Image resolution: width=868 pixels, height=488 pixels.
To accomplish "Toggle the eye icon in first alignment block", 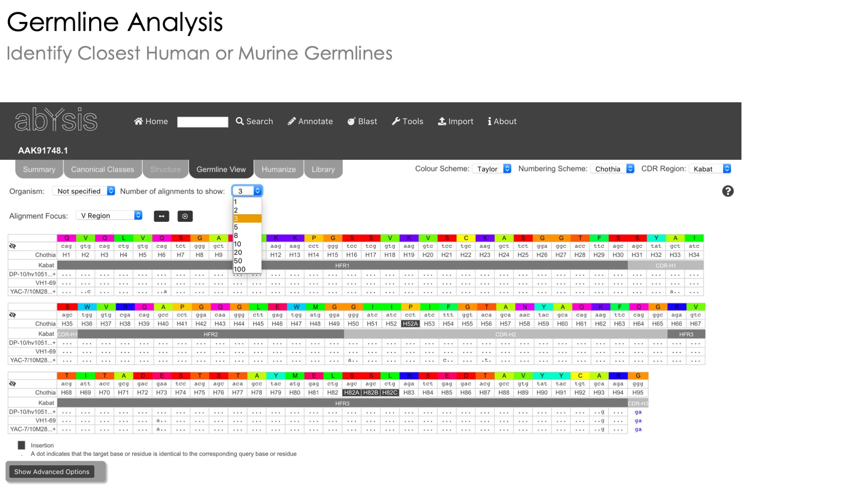I will (x=13, y=246).
